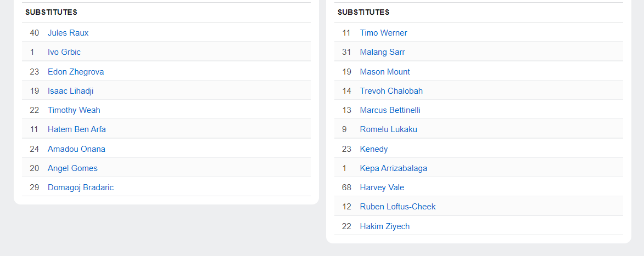
Task: View Mason Mount's player page
Action: [385, 72]
